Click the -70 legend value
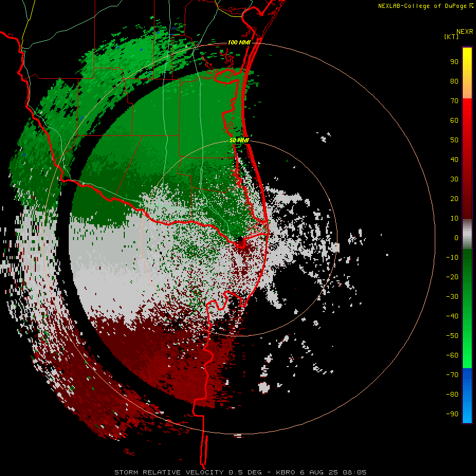The height and width of the screenshot is (476, 476). pos(452,375)
